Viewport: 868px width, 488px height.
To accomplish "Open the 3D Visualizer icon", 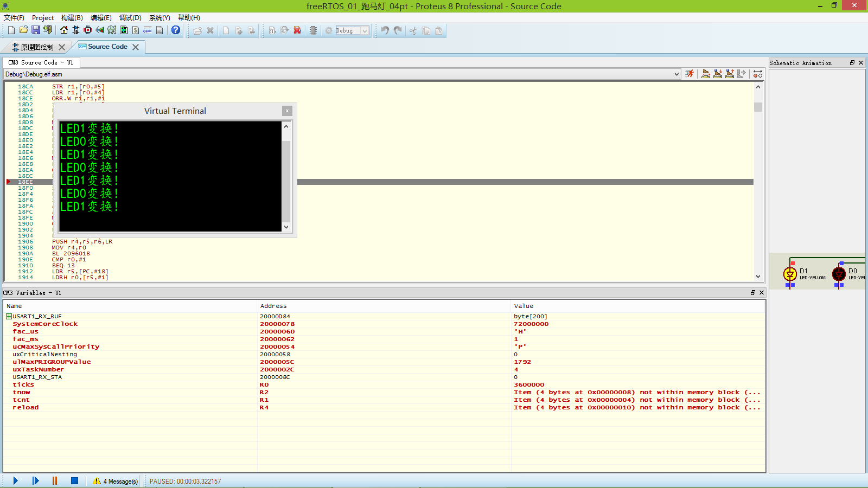I will (x=100, y=30).
